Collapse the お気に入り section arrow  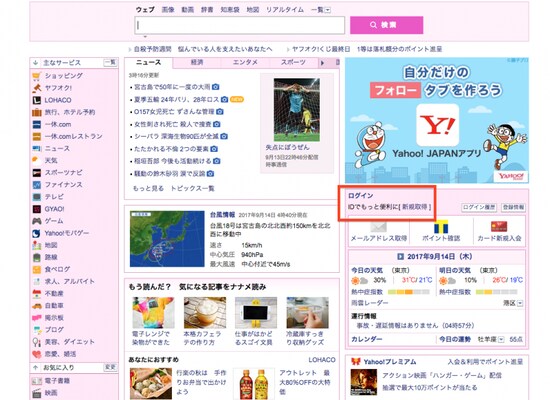(35, 368)
